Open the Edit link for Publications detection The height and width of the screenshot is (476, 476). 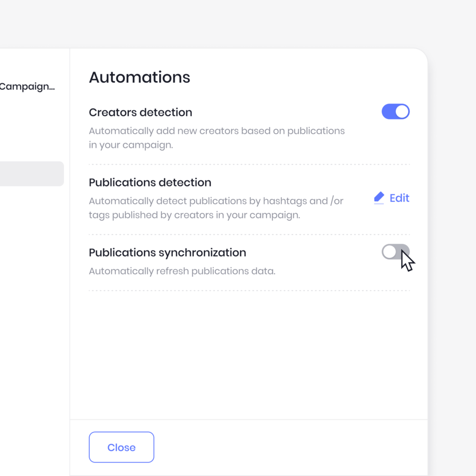pyautogui.click(x=399, y=198)
